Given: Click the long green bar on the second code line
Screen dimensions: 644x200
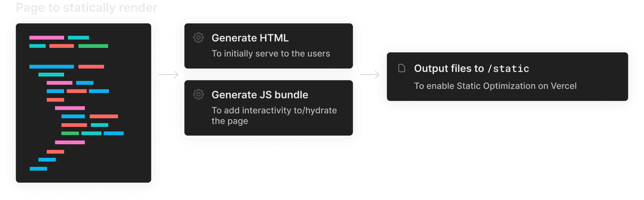Looking at the screenshot, I should click(x=93, y=46).
